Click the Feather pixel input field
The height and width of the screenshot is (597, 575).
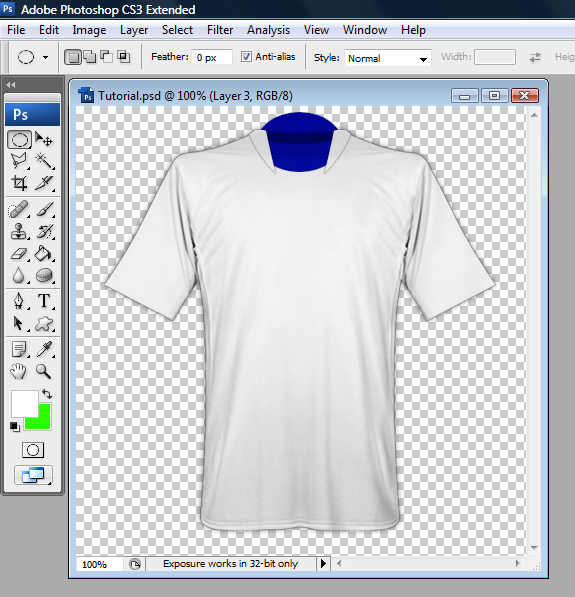212,57
